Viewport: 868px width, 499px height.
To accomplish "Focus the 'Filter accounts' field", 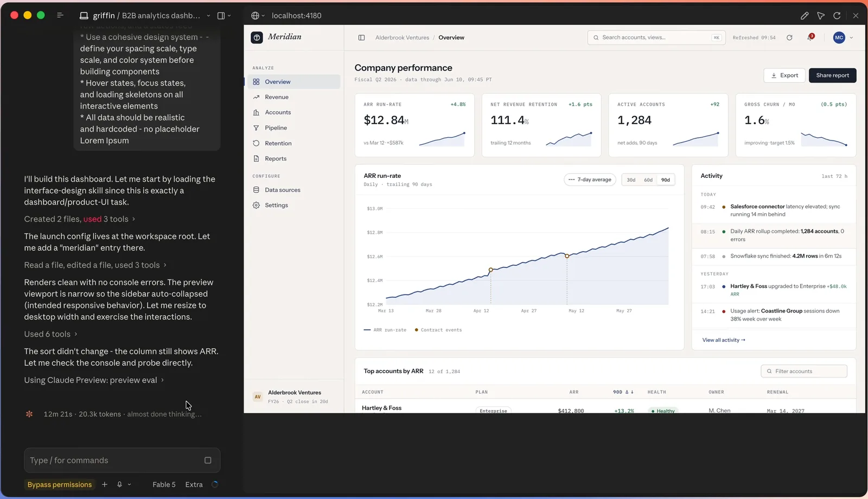I will pos(804,371).
